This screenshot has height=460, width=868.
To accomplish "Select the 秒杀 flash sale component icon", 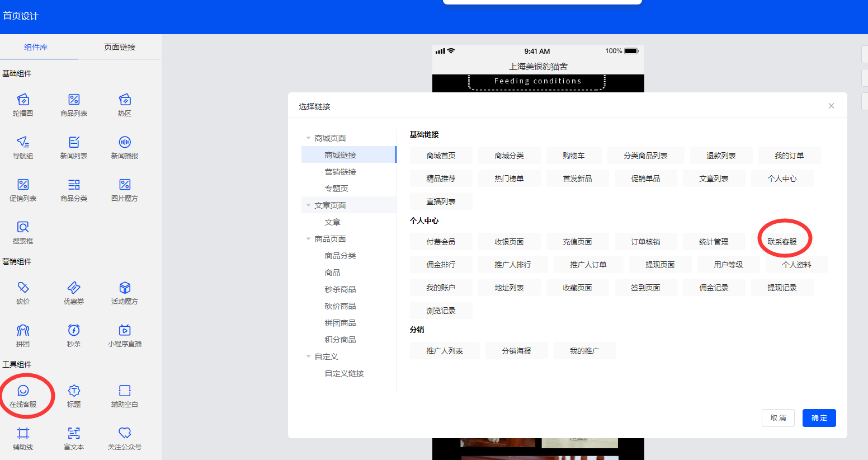I will tap(74, 330).
